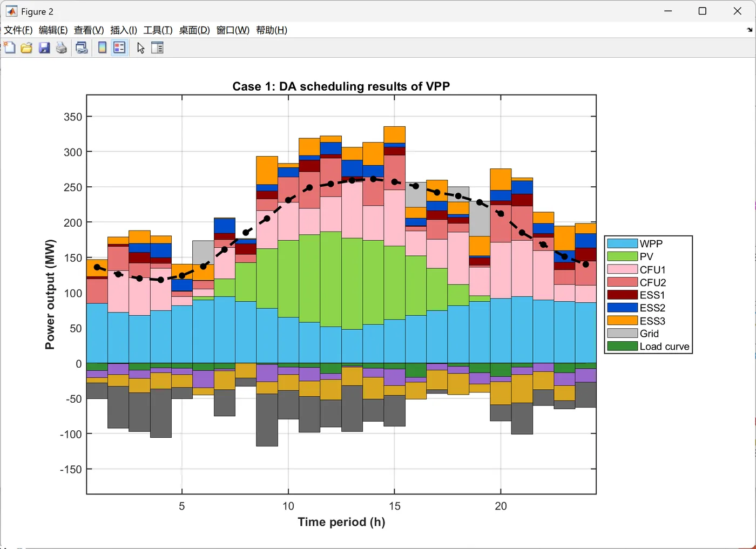Open a file using the folder icon
The height and width of the screenshot is (549, 756).
(26, 48)
